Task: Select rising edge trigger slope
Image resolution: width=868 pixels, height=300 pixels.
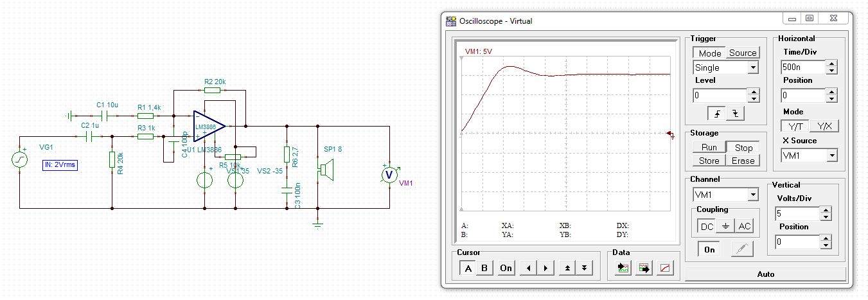Action: [x=717, y=114]
